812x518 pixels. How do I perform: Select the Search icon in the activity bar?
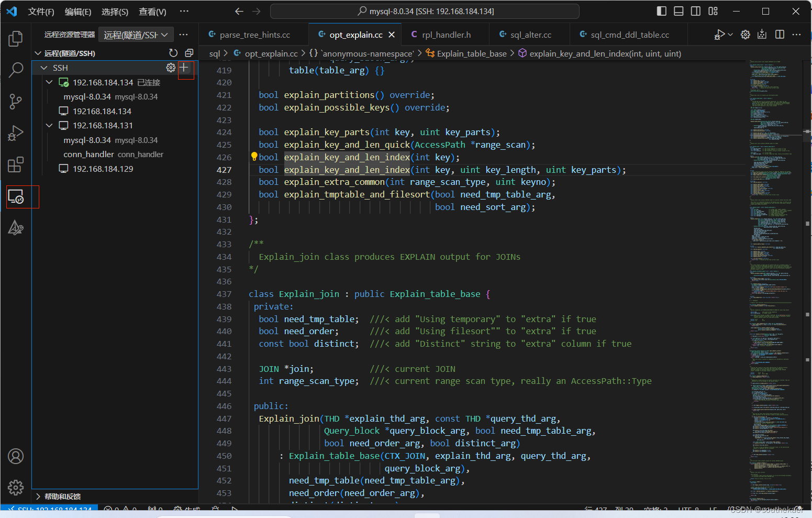16,69
